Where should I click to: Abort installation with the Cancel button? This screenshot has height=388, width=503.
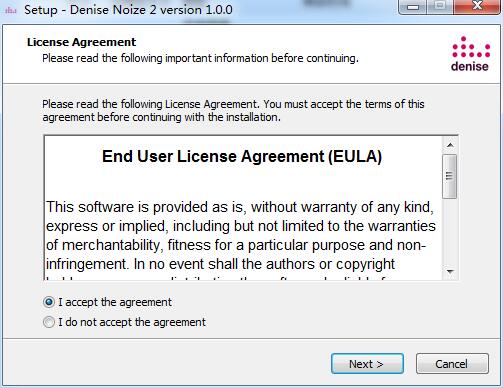coord(452,364)
